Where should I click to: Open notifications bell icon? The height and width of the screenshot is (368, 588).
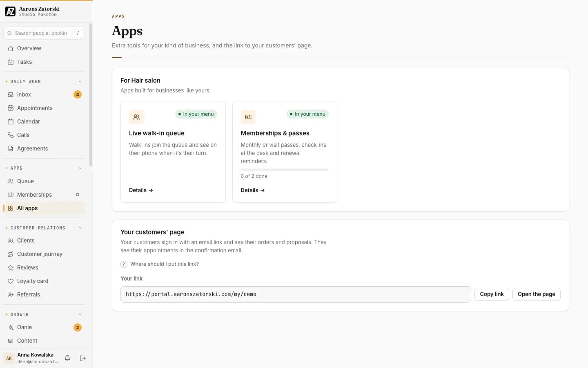point(67,358)
